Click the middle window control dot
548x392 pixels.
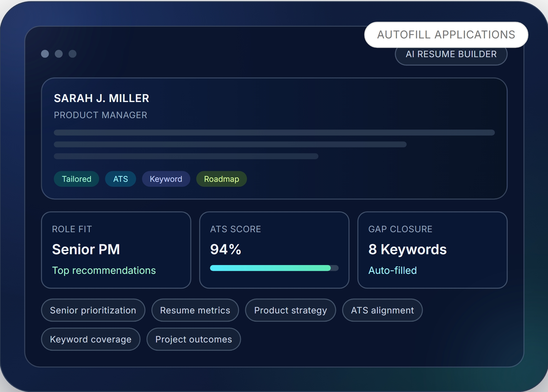tap(59, 54)
